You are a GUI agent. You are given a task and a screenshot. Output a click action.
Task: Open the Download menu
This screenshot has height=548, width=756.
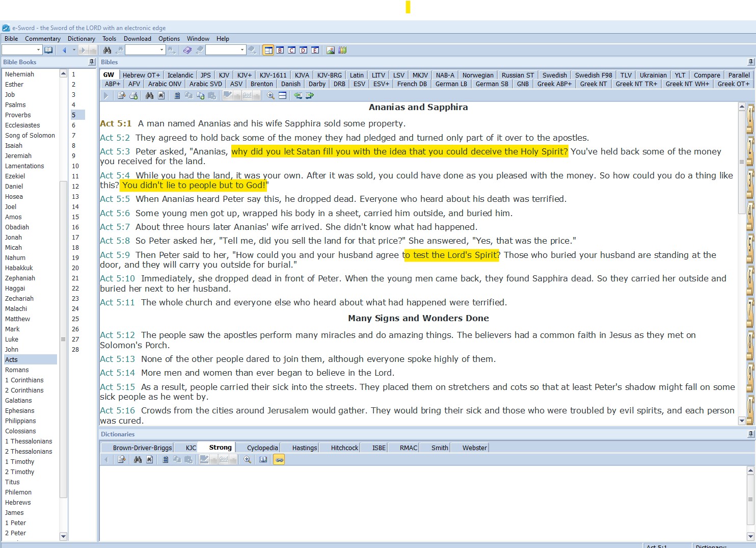[138, 39]
